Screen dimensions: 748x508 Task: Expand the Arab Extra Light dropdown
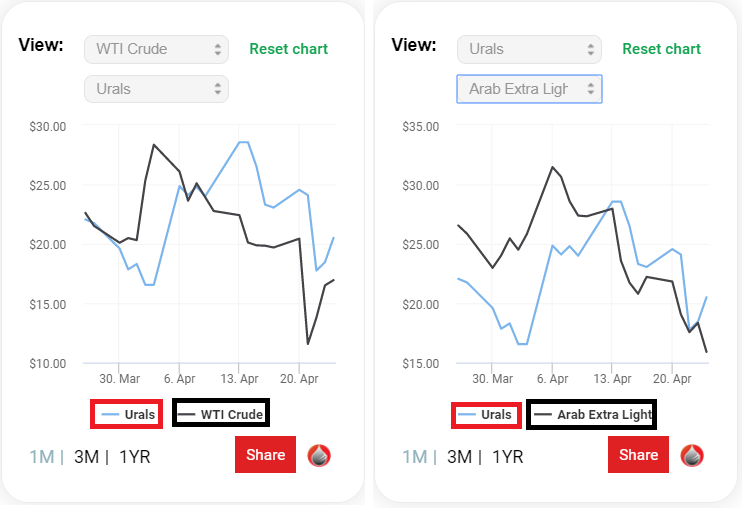coord(529,89)
